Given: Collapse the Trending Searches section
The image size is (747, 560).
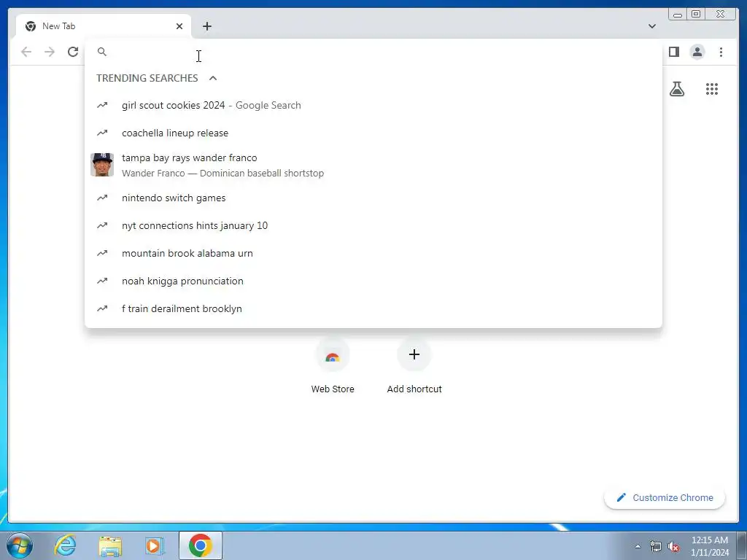Looking at the screenshot, I should click(x=213, y=78).
